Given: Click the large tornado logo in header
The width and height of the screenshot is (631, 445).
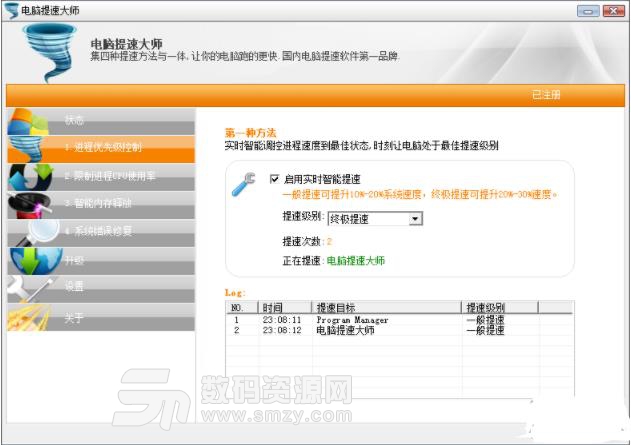Looking at the screenshot, I should [50, 52].
